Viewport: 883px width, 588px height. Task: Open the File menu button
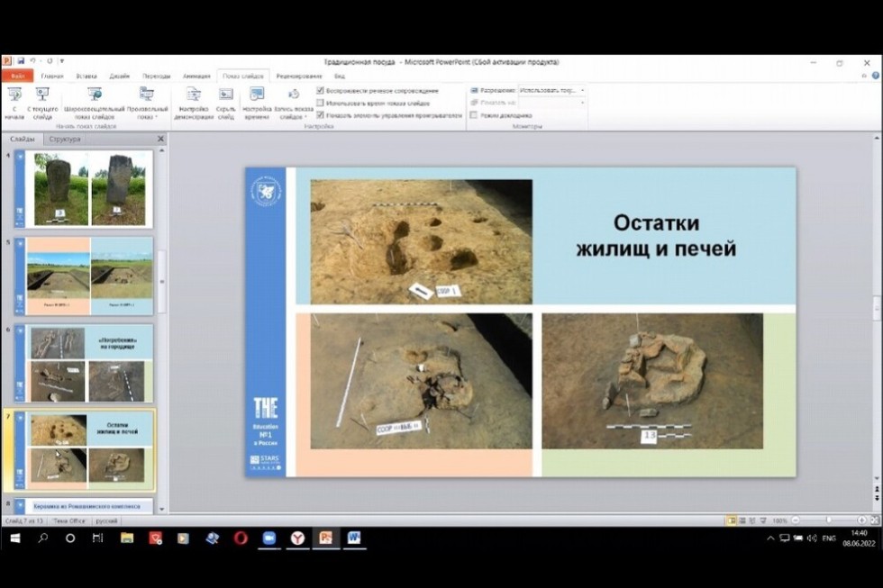[17, 77]
